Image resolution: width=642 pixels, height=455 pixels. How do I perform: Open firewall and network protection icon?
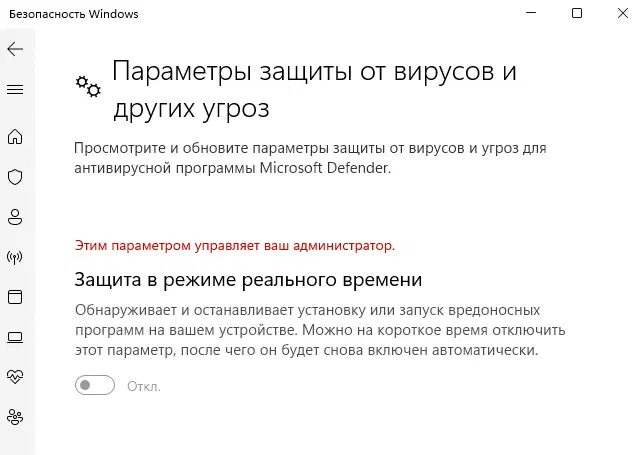click(15, 257)
